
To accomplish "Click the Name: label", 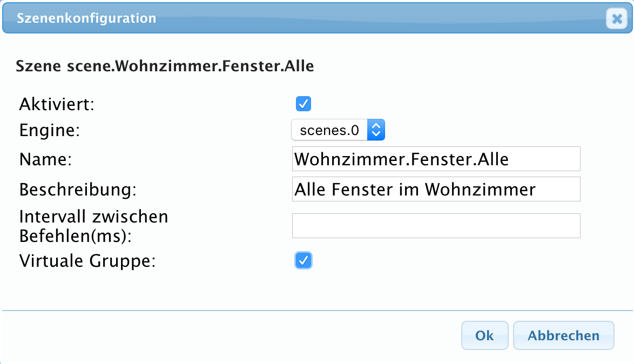I will pyautogui.click(x=45, y=159).
